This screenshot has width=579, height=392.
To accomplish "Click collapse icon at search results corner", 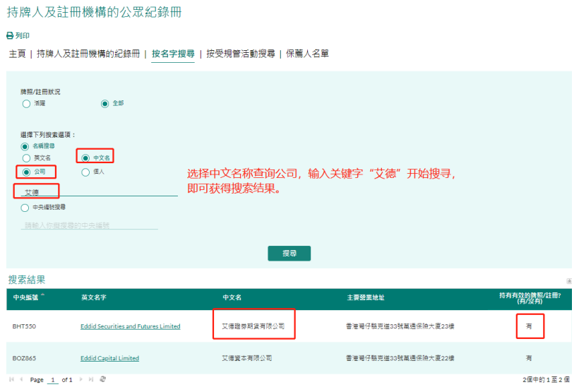I will [x=569, y=281].
